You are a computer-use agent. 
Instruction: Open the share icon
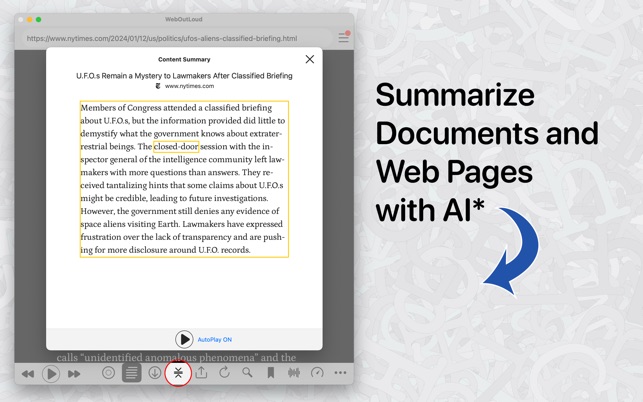[201, 372]
